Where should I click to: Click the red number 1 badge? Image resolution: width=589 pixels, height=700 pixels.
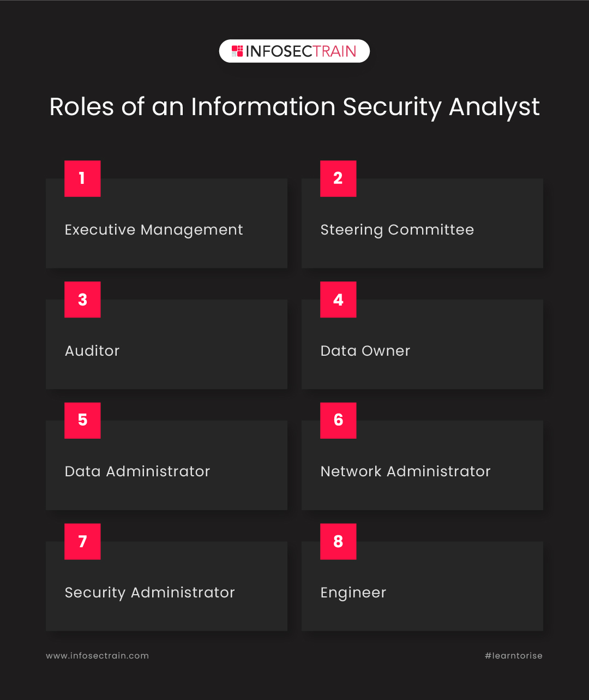point(82,178)
